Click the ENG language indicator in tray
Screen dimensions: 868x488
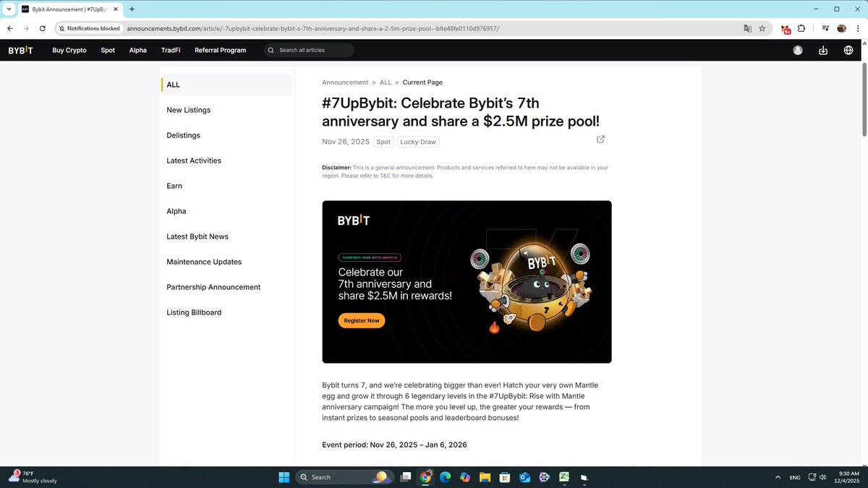(795, 477)
